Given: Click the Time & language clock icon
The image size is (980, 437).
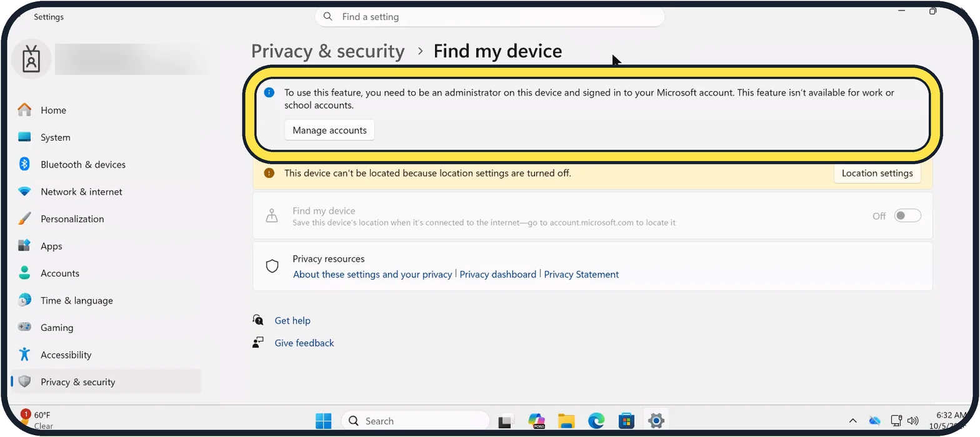Looking at the screenshot, I should coord(24,300).
